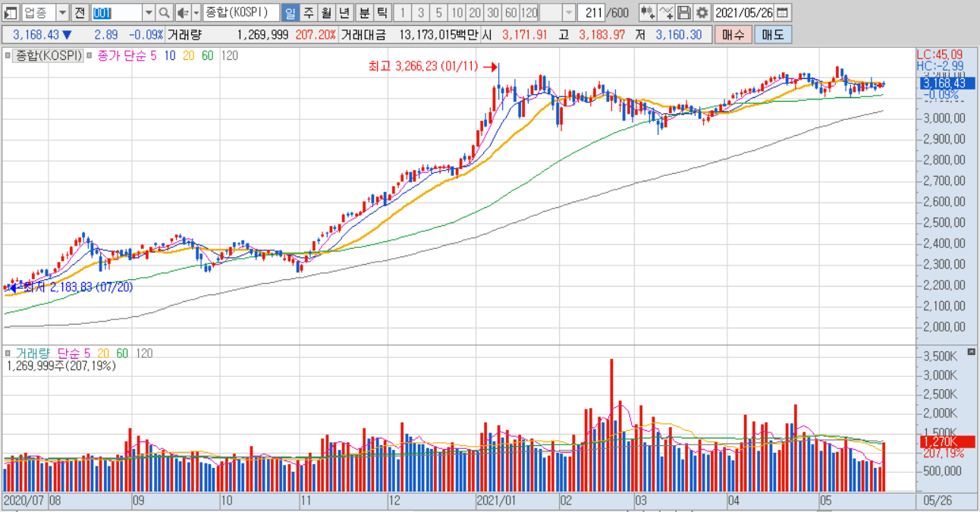Expand the 001 code dropdown arrow
Screen dimensions: 980x512
149,13
